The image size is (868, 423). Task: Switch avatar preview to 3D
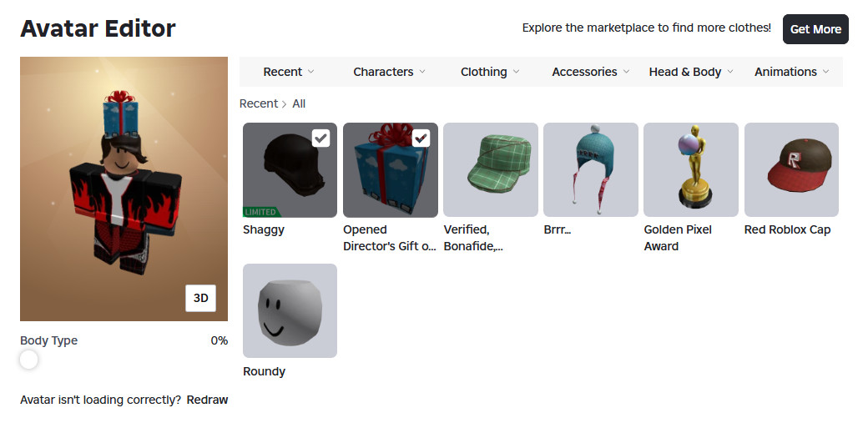(x=200, y=298)
